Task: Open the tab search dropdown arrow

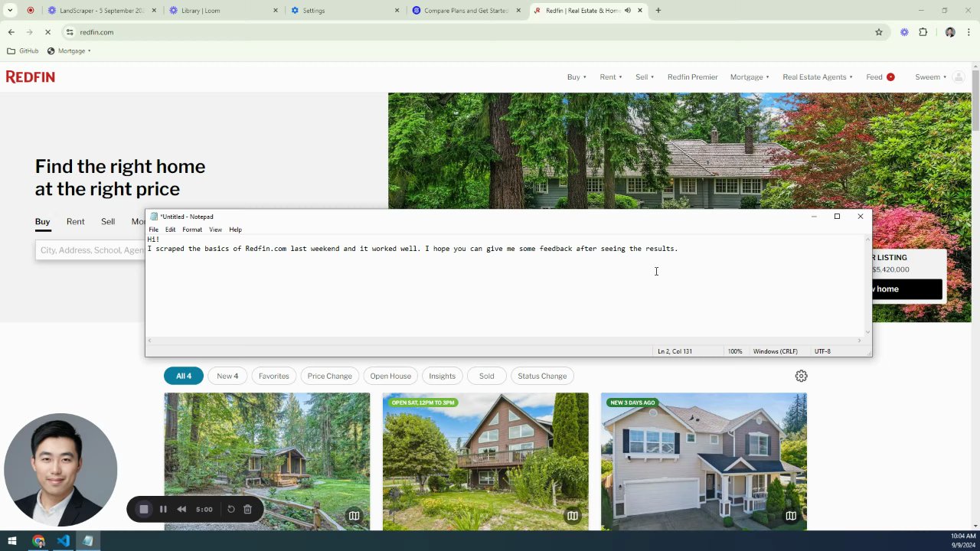Action: point(10,11)
